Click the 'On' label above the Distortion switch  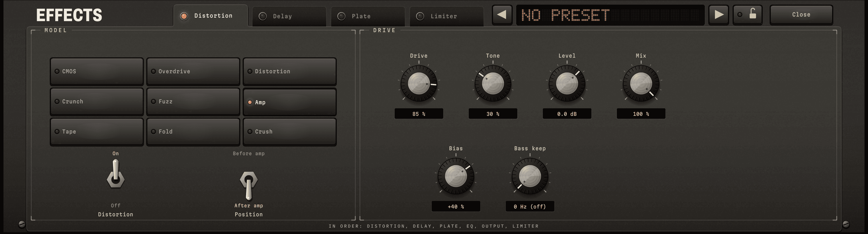point(115,153)
